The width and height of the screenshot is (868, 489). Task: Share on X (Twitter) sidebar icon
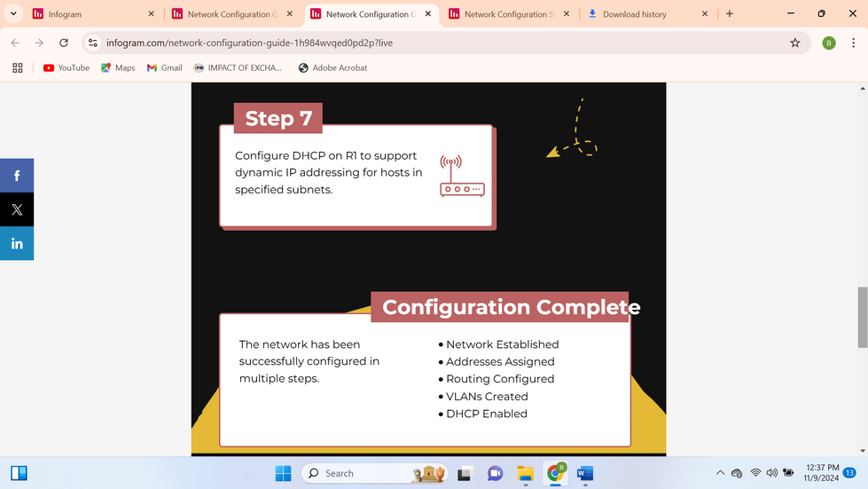pos(17,209)
